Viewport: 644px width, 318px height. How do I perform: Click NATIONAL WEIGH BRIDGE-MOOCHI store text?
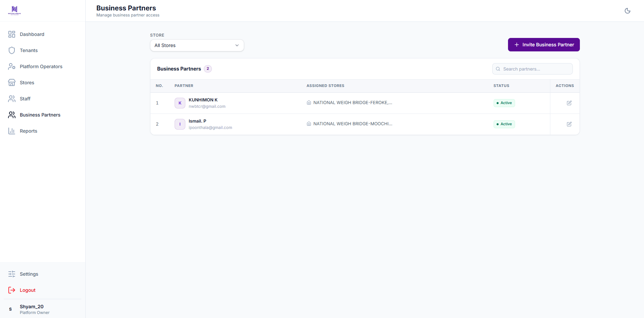coord(353,124)
